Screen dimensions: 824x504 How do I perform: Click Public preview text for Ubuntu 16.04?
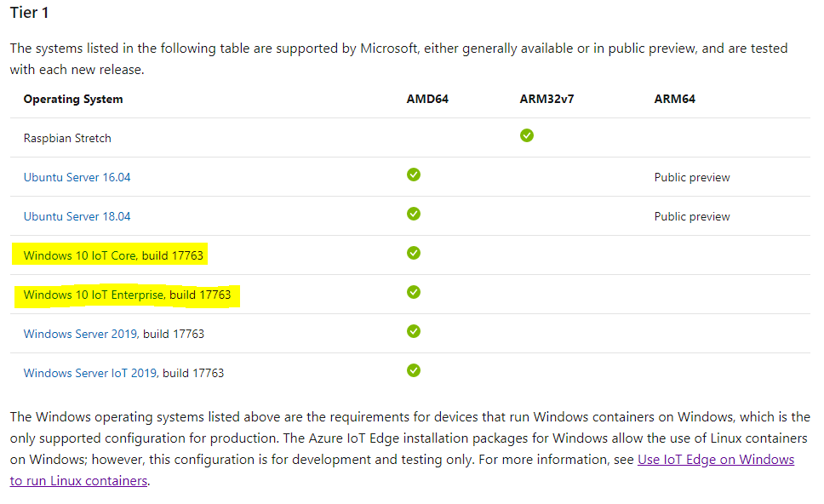(x=692, y=177)
